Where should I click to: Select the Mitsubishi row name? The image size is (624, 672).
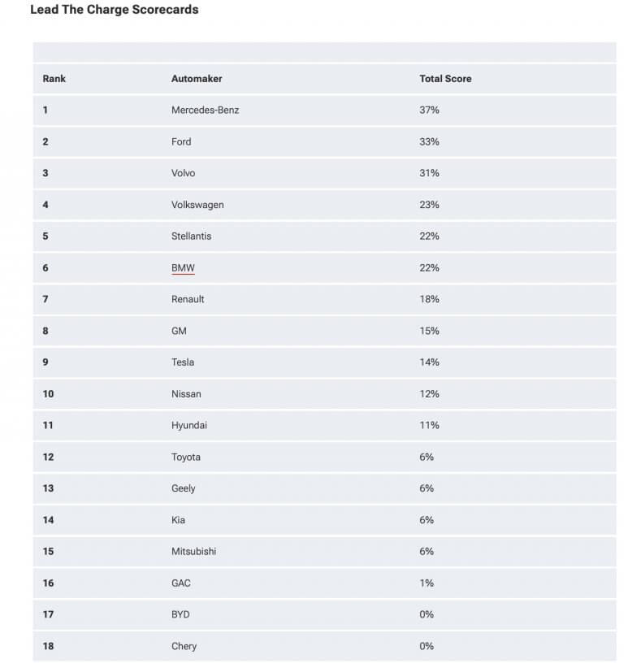[194, 552]
